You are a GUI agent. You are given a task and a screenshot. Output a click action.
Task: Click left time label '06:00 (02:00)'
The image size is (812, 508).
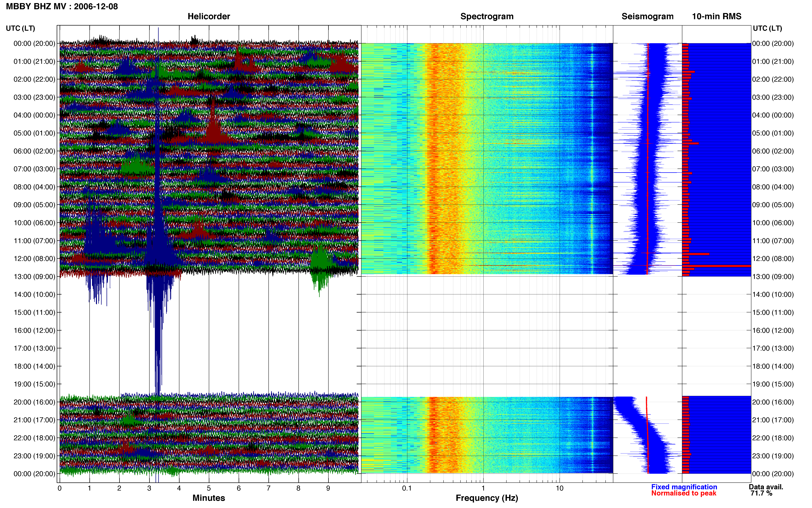[34, 151]
